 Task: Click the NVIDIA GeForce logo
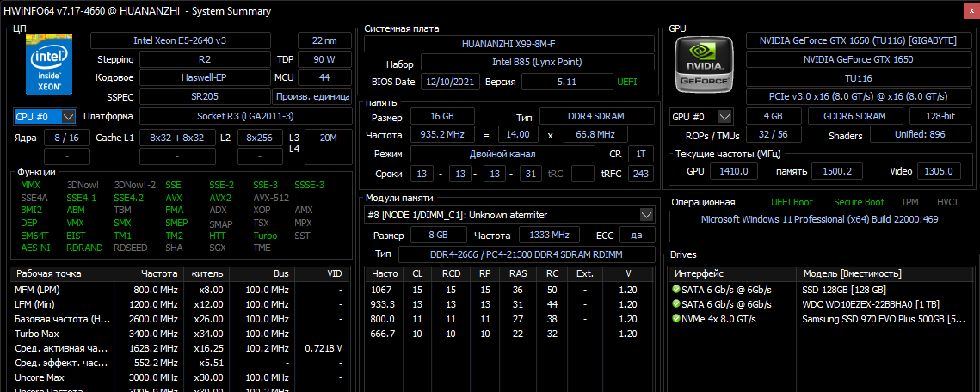[704, 65]
